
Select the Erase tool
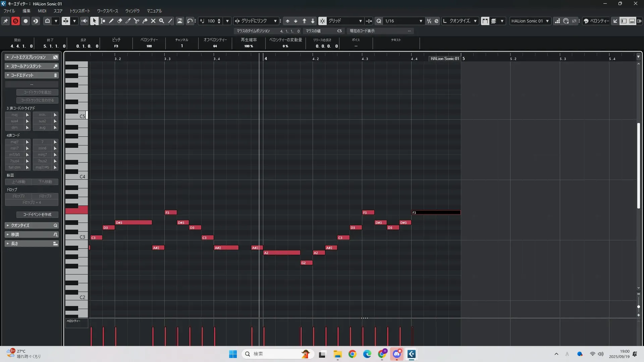[x=120, y=21]
